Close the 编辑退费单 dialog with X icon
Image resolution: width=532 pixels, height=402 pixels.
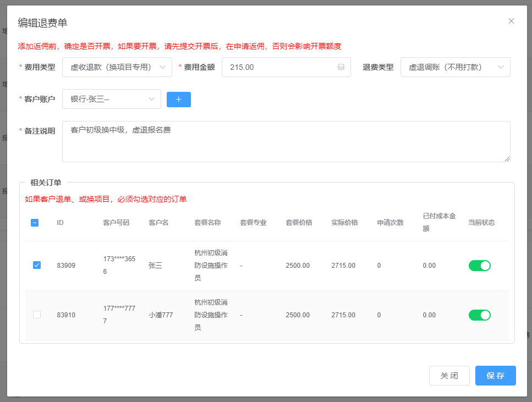point(511,21)
